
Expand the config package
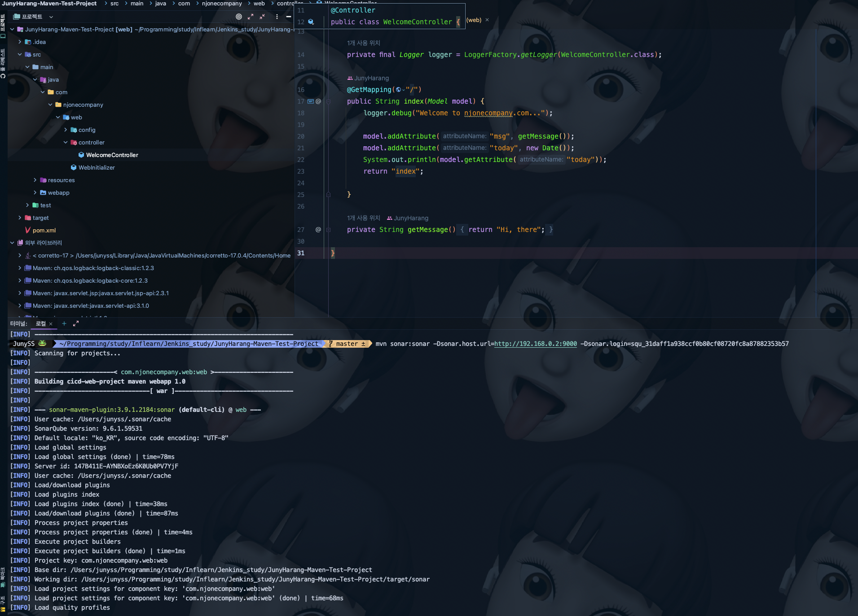[x=66, y=130]
